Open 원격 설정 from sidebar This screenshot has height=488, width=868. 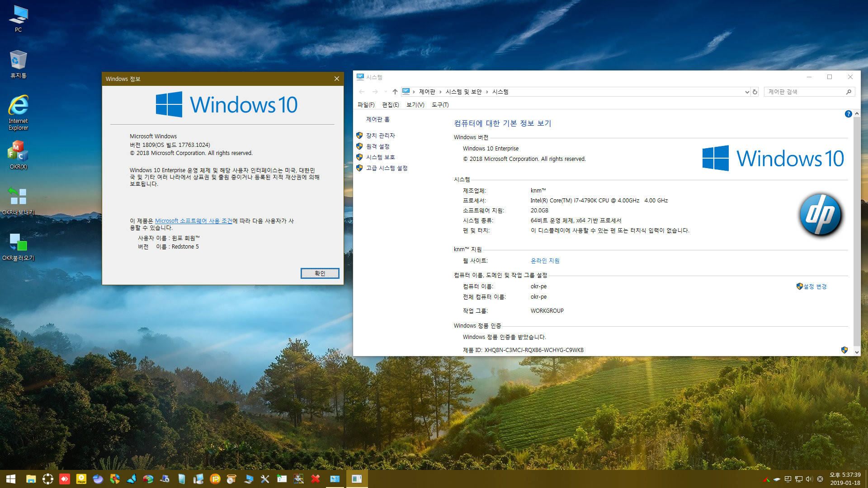point(377,146)
